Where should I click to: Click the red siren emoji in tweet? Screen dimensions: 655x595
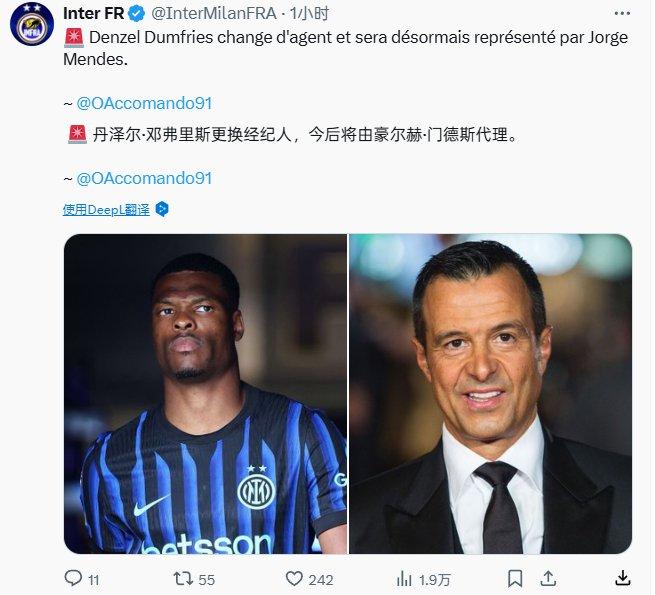(x=74, y=38)
